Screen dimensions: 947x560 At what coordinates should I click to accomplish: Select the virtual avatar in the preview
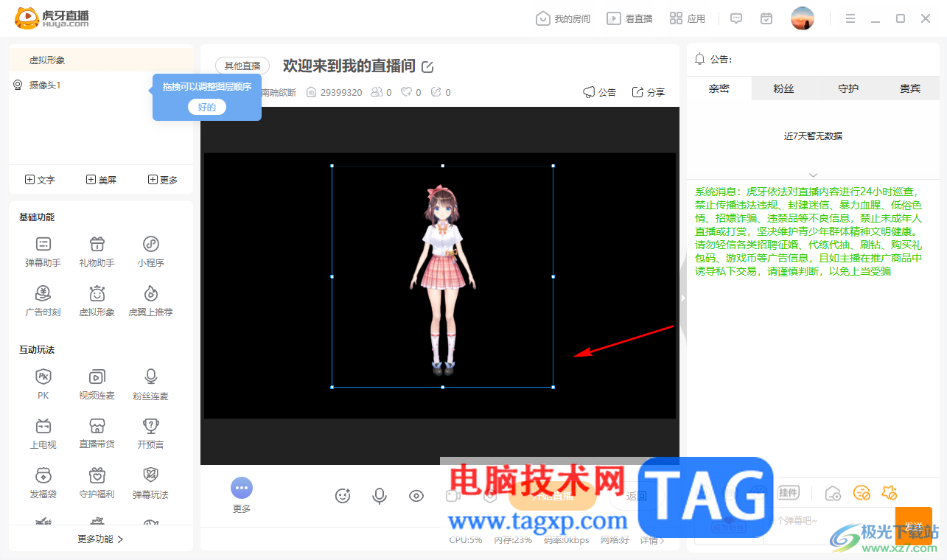click(442, 276)
